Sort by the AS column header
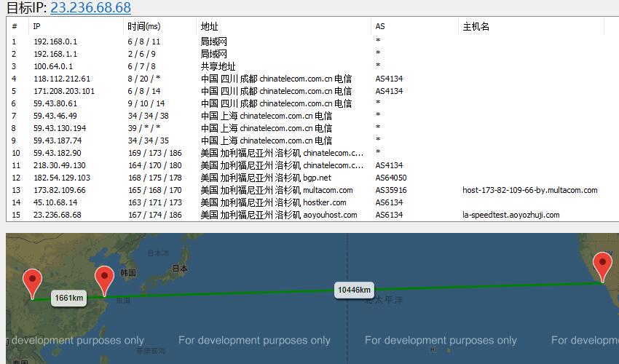 [414, 26]
